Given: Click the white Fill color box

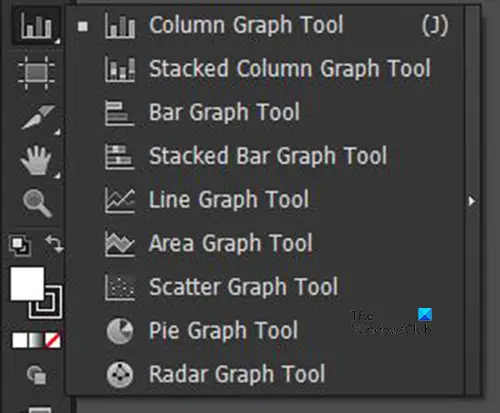Looking at the screenshot, I should click(x=27, y=283).
